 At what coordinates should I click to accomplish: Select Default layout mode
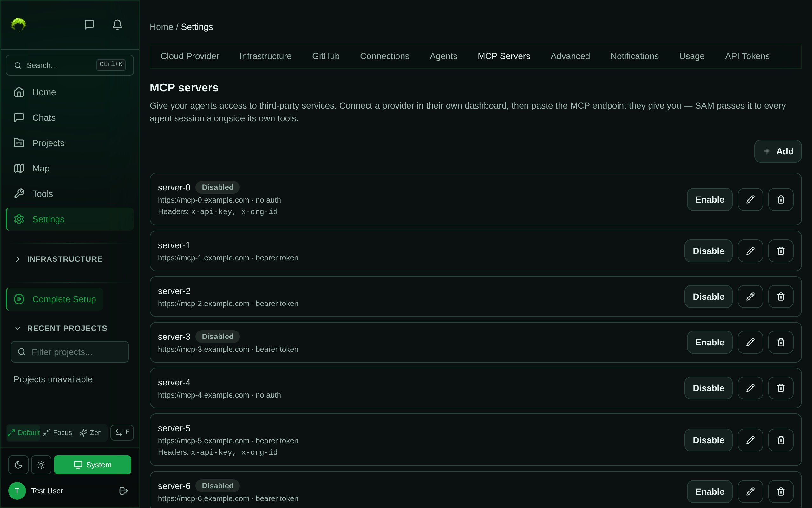point(23,433)
